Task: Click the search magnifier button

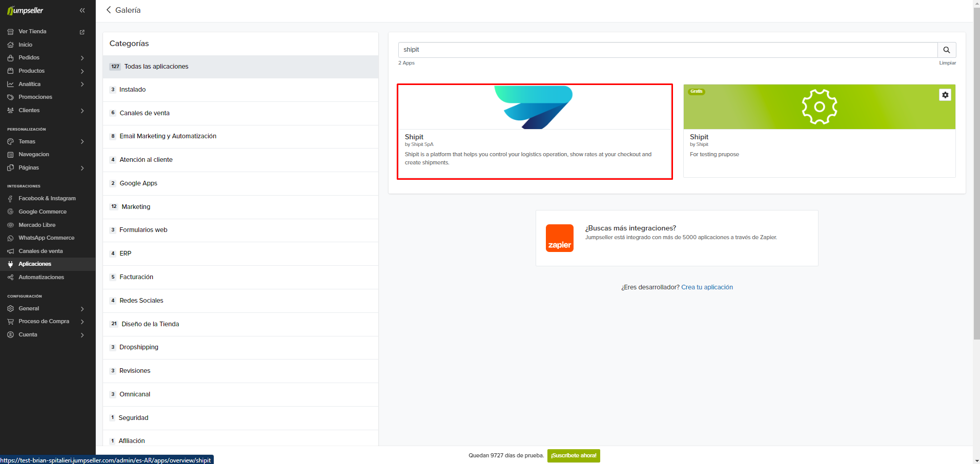Action: tap(947, 50)
